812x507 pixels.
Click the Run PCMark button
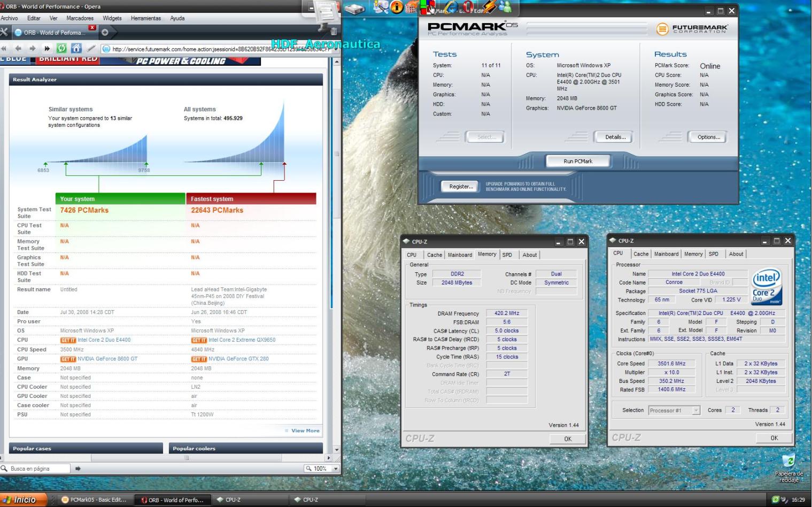(x=578, y=161)
